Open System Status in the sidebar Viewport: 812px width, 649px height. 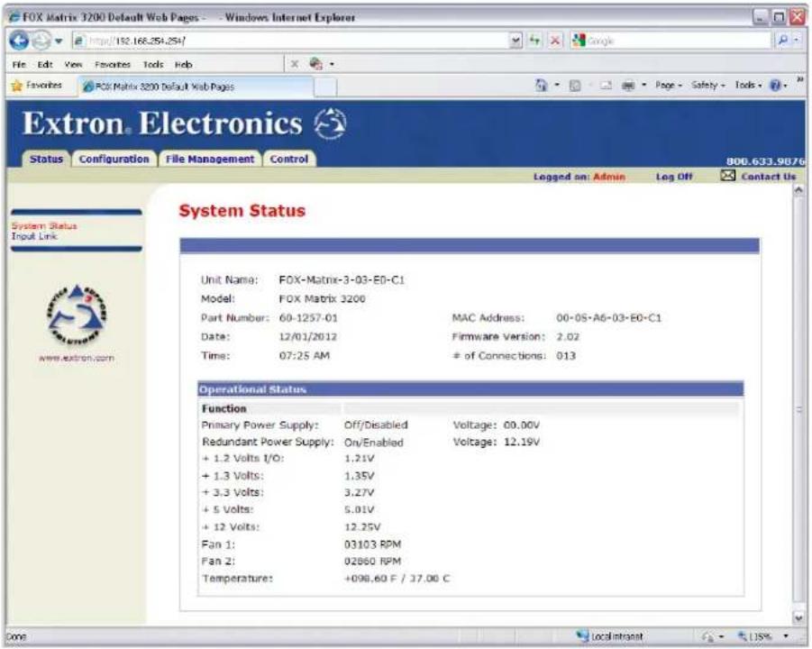(x=44, y=226)
